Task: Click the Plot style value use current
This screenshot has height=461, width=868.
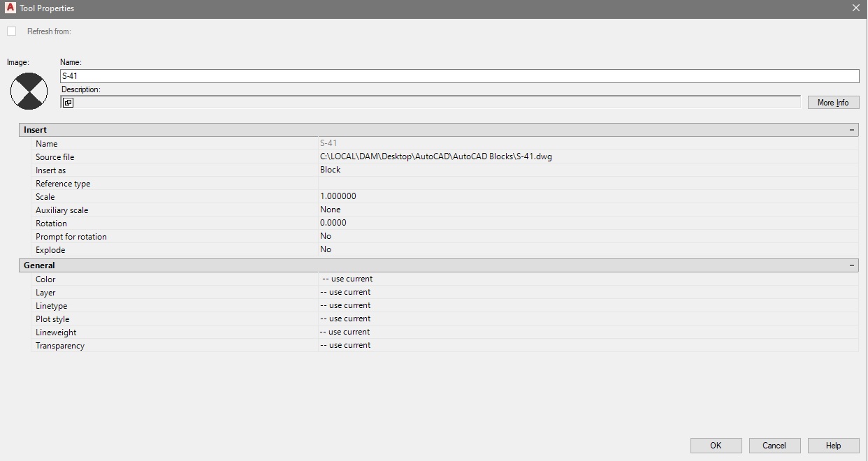Action: point(345,319)
